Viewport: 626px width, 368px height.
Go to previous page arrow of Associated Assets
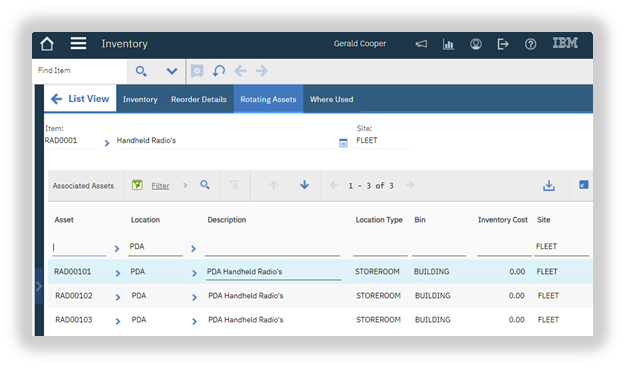point(334,185)
